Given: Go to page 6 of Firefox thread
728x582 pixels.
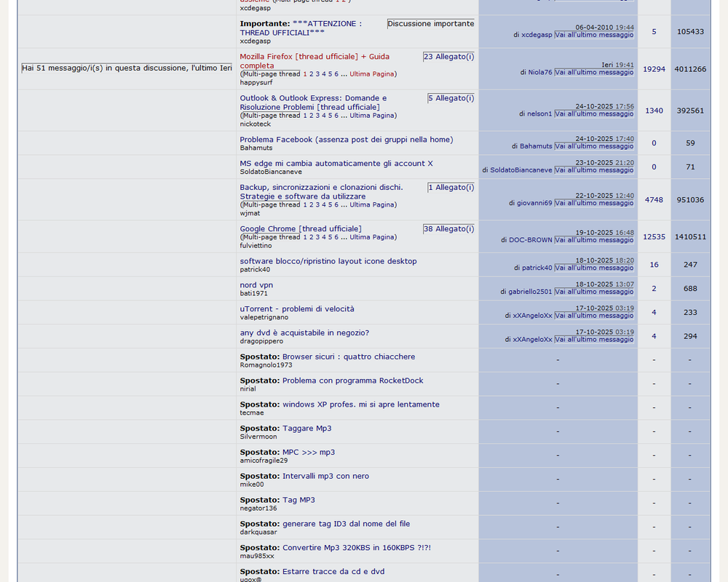Looking at the screenshot, I should pyautogui.click(x=336, y=74).
